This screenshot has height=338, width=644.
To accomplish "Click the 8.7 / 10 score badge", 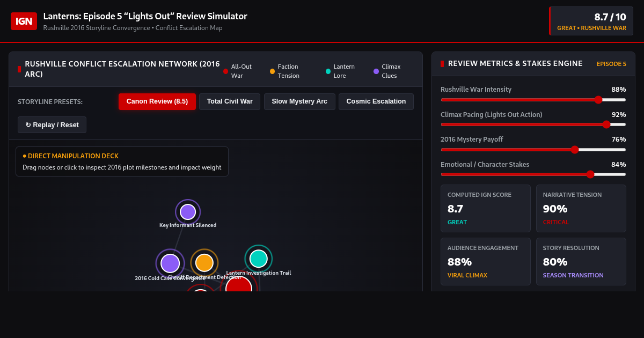I will [591, 21].
